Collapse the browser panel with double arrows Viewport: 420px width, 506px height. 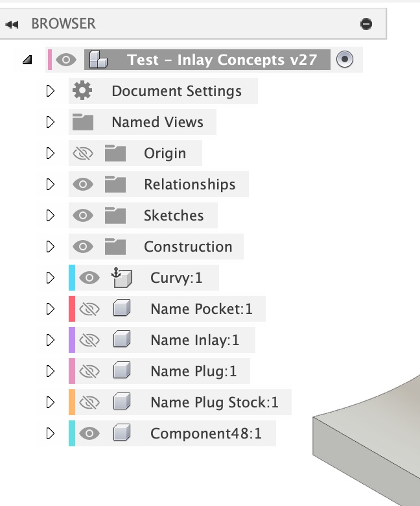tap(12, 24)
